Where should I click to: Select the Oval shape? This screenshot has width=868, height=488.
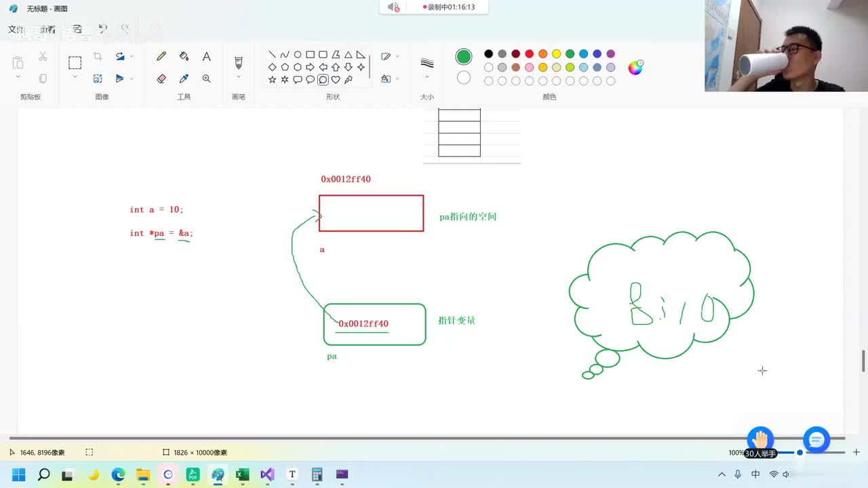tap(298, 55)
